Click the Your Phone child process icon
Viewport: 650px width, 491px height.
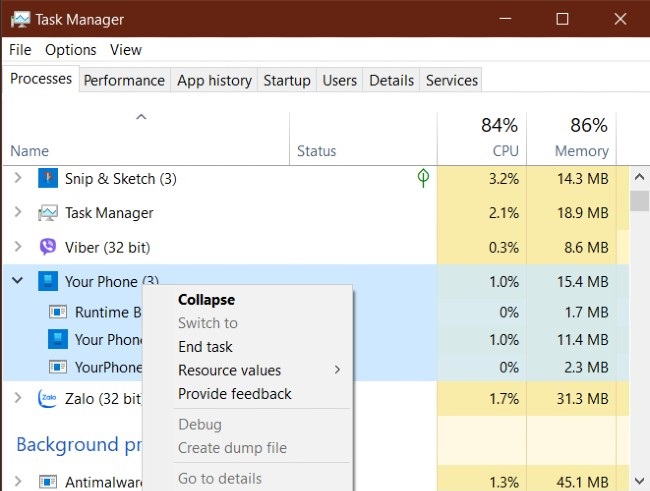[x=58, y=339]
